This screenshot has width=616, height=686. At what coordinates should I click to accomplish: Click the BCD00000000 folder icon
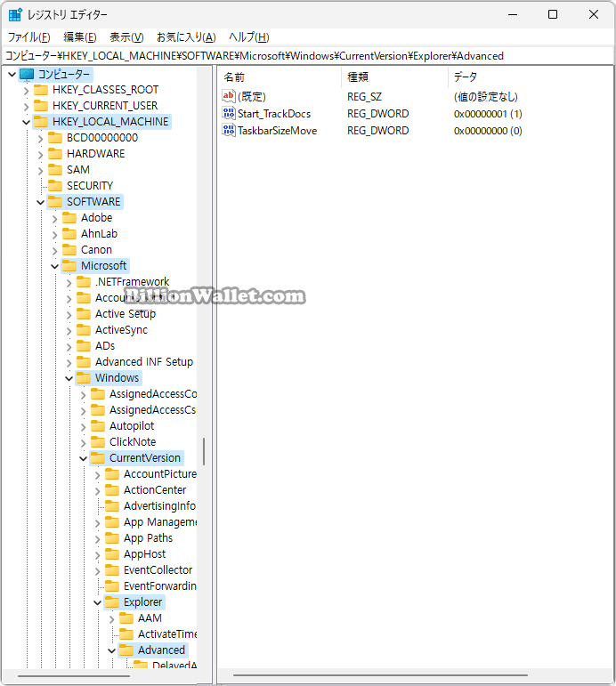tap(55, 138)
